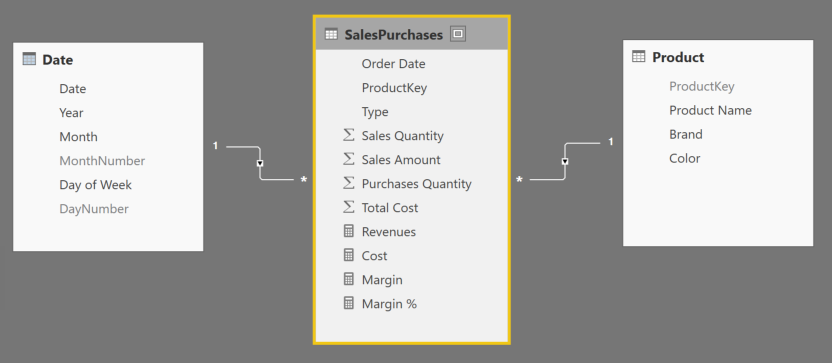Select the MonthNumber field in Date table
The height and width of the screenshot is (363, 832).
point(102,161)
